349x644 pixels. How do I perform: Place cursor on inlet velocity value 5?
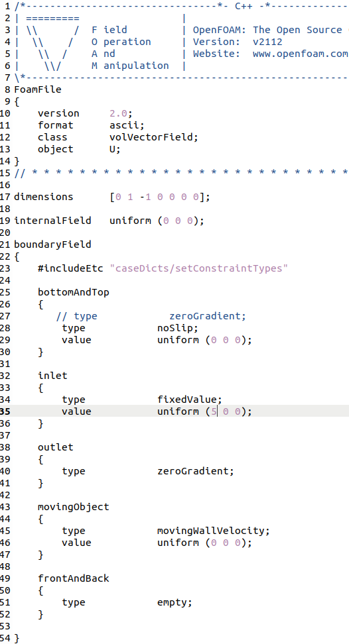point(214,411)
